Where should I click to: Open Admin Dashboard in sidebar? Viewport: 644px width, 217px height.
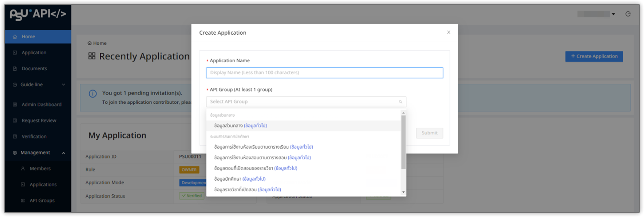(41, 105)
